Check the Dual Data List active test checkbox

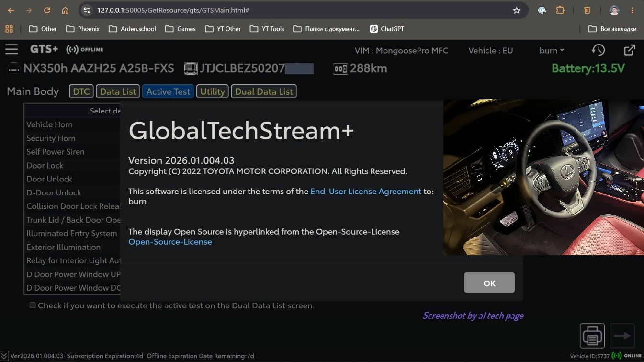33,305
